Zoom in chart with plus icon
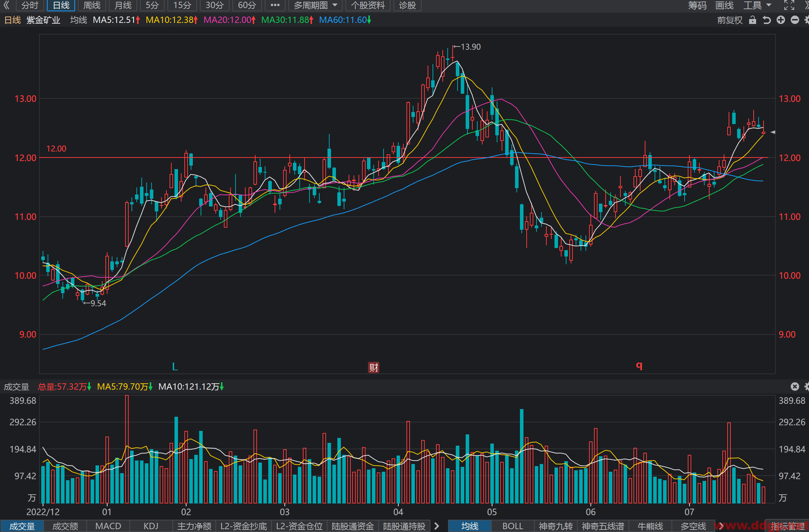Viewport: 809px width, 532px height. point(781,20)
